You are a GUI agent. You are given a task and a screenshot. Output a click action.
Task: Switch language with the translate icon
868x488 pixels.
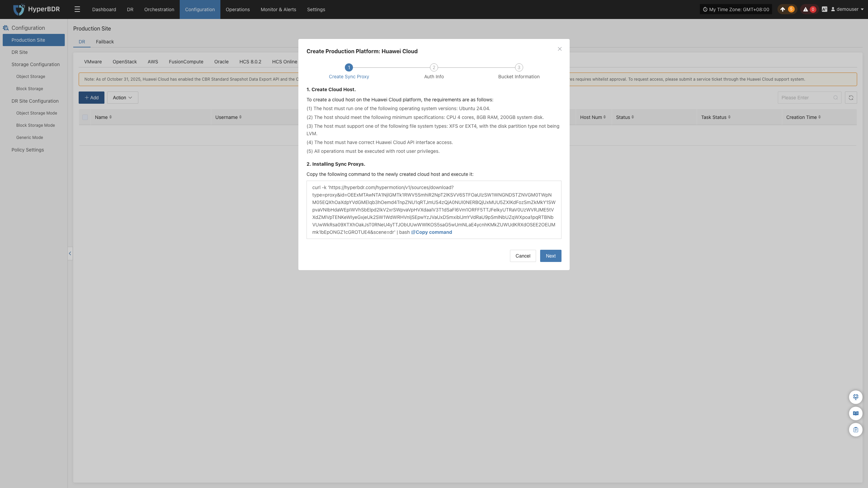(824, 9)
